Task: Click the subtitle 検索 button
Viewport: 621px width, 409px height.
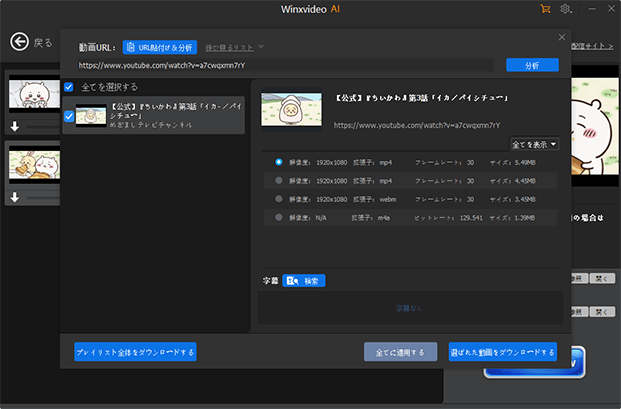Action: (x=304, y=281)
